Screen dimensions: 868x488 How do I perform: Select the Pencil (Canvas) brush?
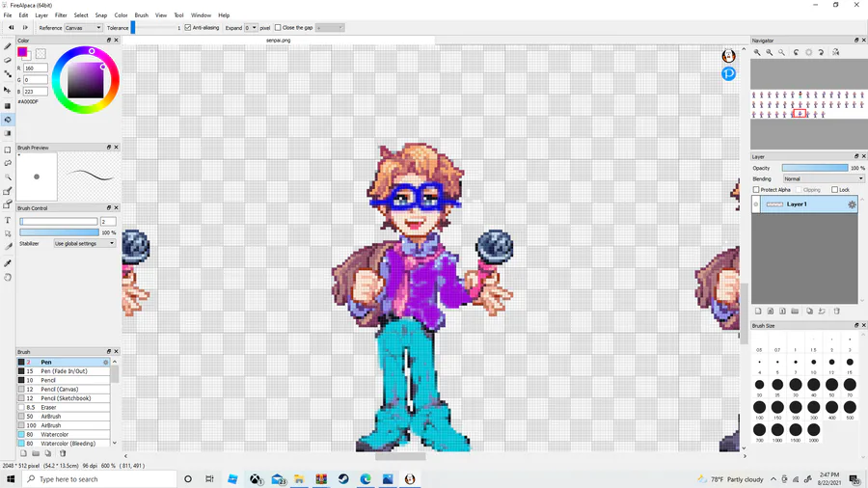pos(64,390)
